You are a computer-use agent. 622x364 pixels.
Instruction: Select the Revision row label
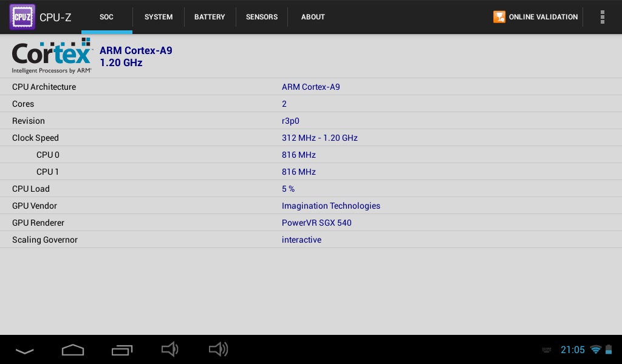coord(28,121)
